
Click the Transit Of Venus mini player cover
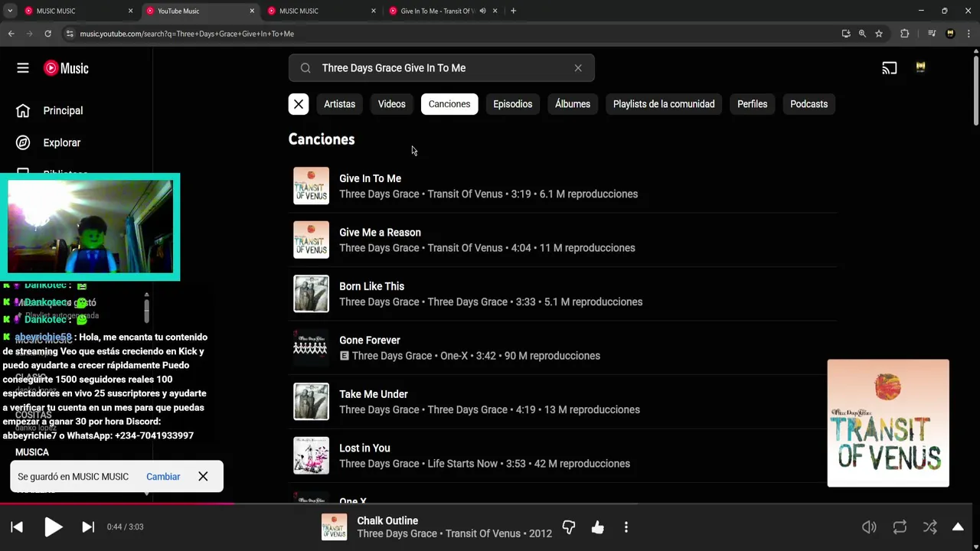[x=888, y=423]
